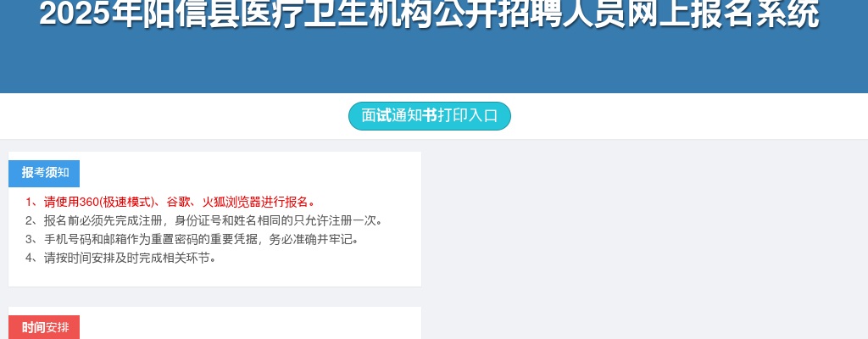Click the phrase 身份证号和姓名相同的只允许注册一次
The image size is (868, 339).
pyautogui.click(x=275, y=220)
